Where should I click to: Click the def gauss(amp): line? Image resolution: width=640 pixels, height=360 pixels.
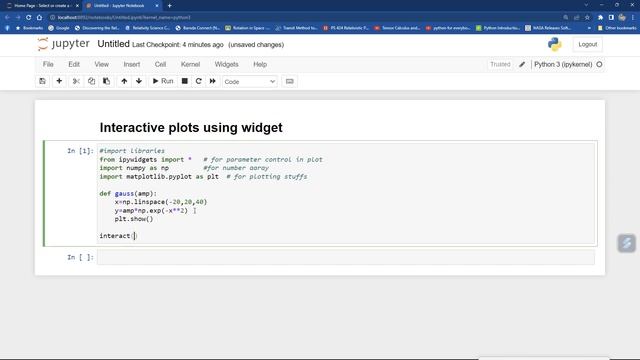(128, 193)
